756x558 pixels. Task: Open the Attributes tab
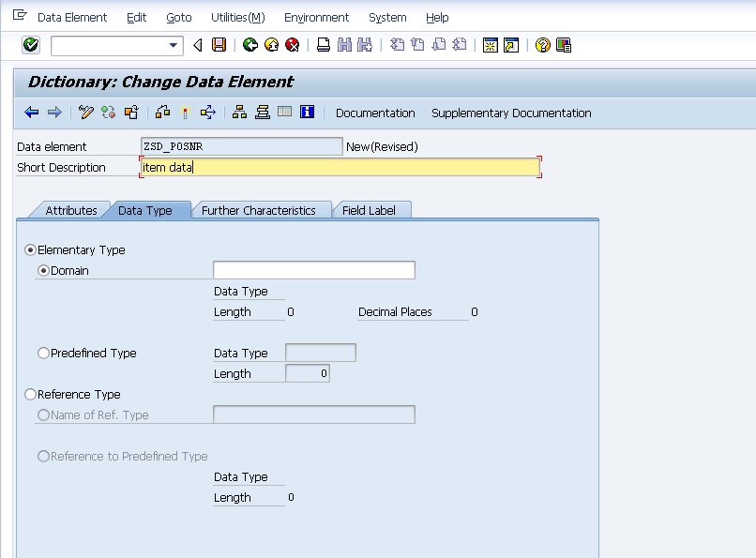coord(72,210)
